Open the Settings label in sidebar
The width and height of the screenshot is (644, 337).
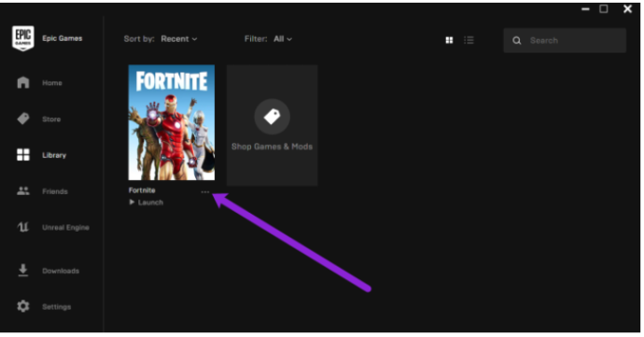coord(57,307)
